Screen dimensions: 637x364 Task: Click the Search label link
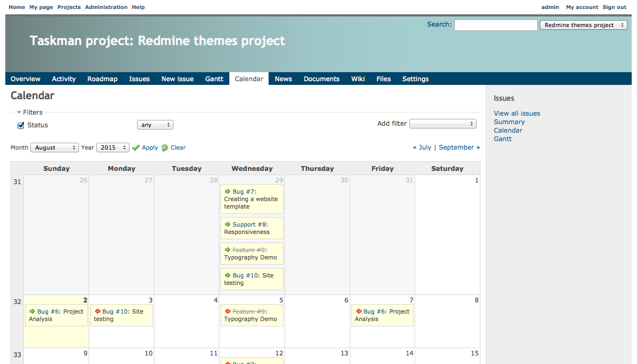coord(438,24)
